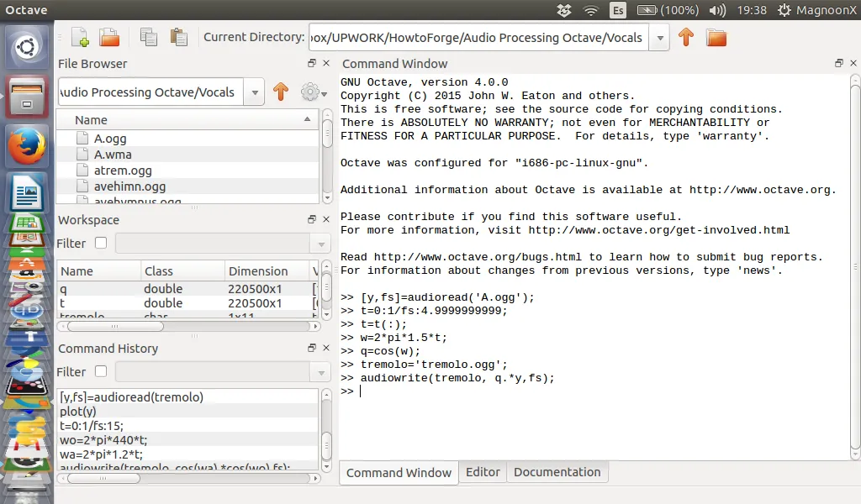861x504 pixels.
Task: Open the File Browser path dropdown
Action: [256, 92]
